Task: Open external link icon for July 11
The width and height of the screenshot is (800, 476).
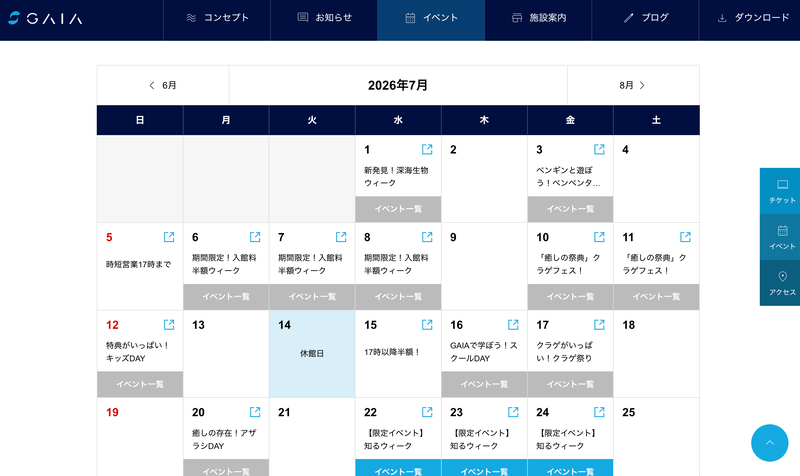Action: pos(685,237)
